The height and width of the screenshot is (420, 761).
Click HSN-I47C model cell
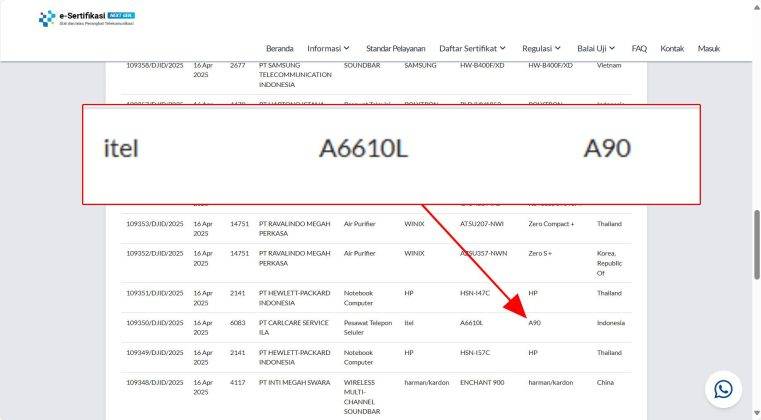pyautogui.click(x=475, y=293)
